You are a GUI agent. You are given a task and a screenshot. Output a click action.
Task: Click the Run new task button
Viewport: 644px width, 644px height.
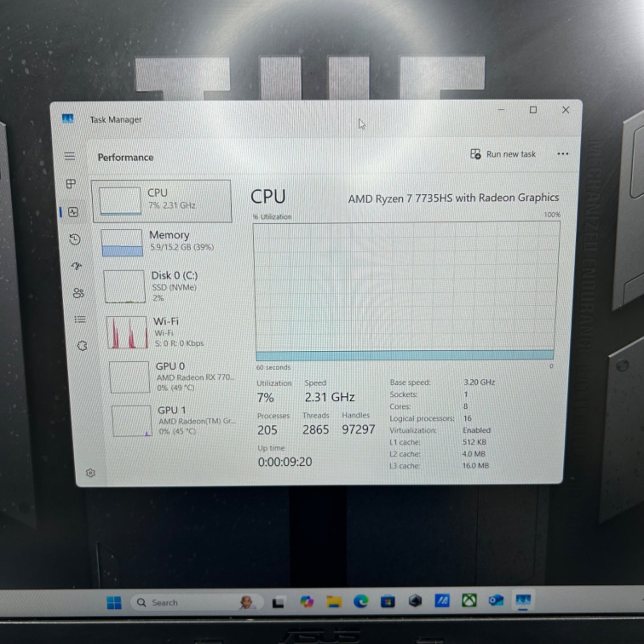pyautogui.click(x=503, y=154)
